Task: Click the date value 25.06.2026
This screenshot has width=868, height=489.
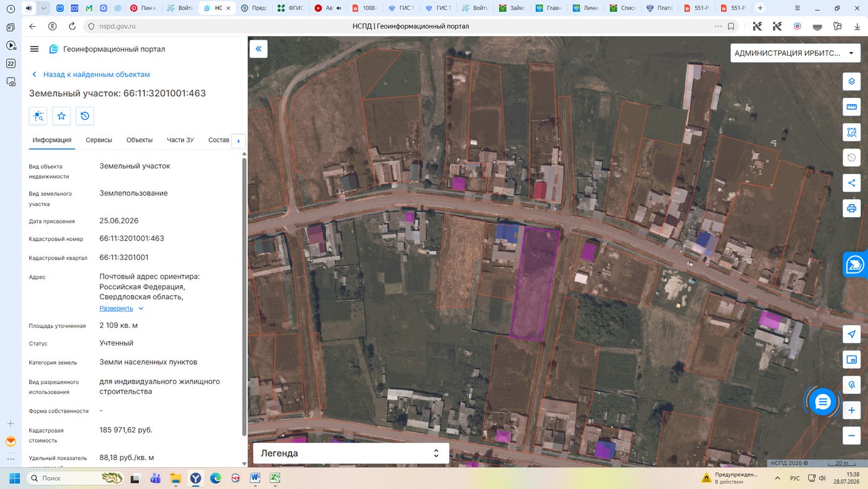Action: pyautogui.click(x=119, y=221)
